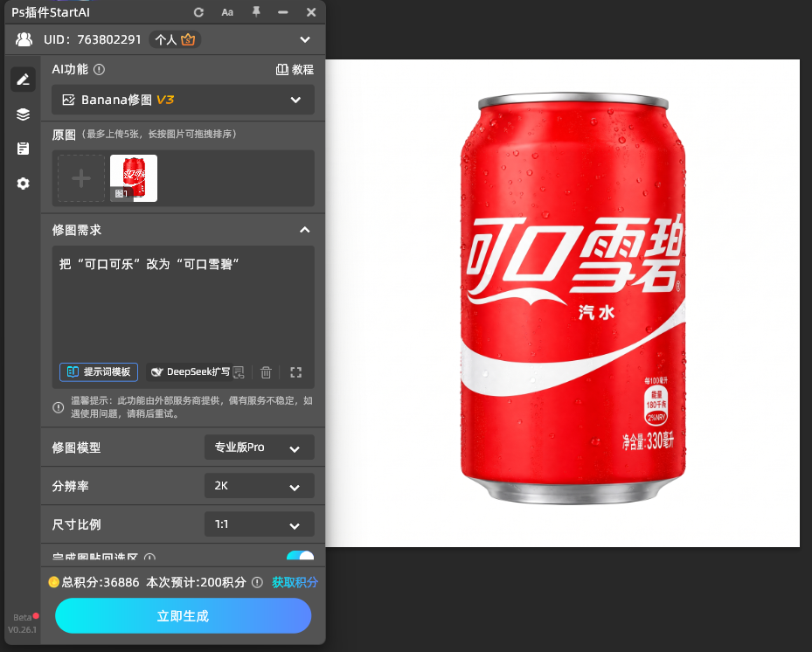Click the 立即生成 generate button
The image size is (812, 652).
point(183,616)
